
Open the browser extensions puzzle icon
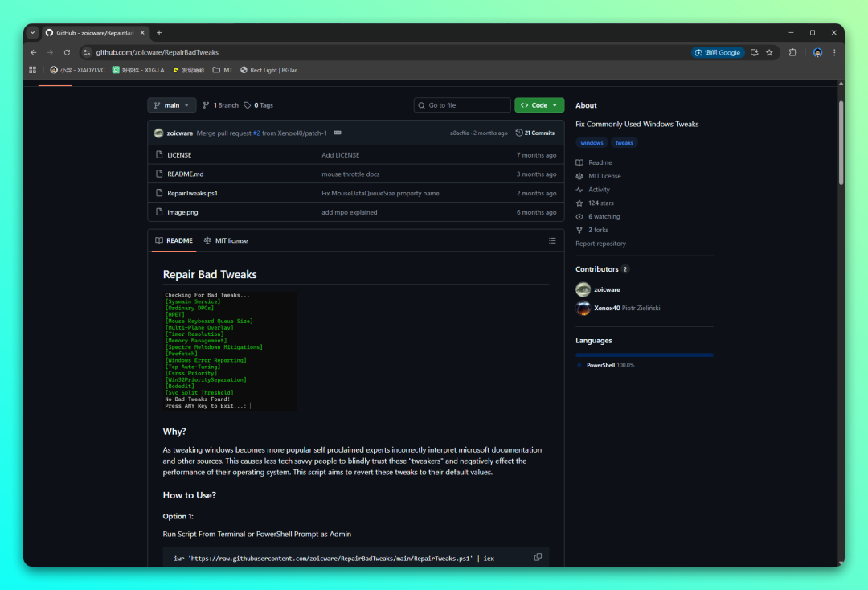point(792,52)
